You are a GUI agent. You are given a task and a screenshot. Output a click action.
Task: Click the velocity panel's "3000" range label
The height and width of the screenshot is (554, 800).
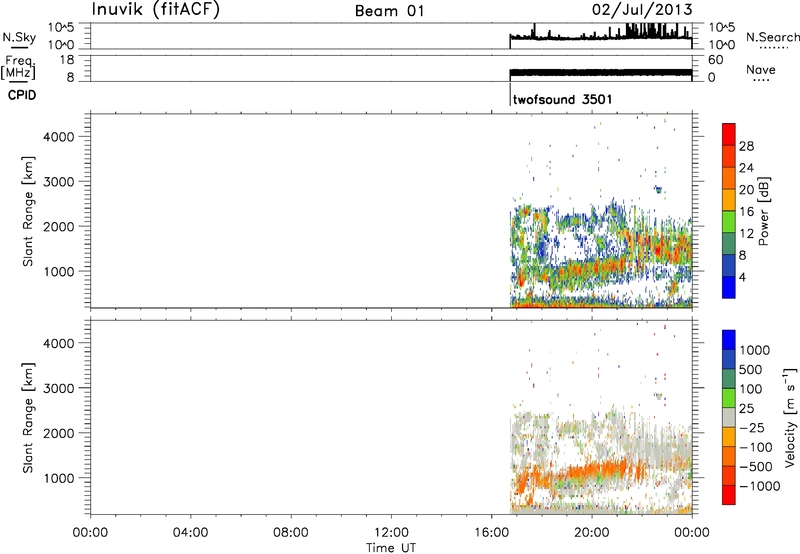pos(59,388)
